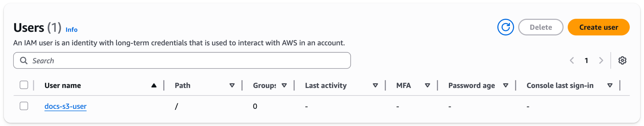Image resolution: width=644 pixels, height=126 pixels.
Task: Click the refresh icon to reload users
Action: click(505, 27)
